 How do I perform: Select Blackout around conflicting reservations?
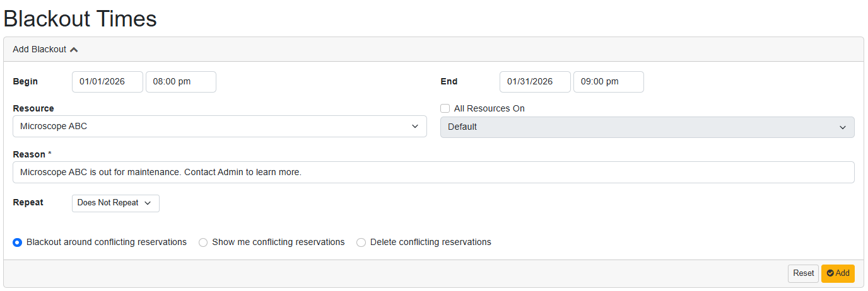18,243
